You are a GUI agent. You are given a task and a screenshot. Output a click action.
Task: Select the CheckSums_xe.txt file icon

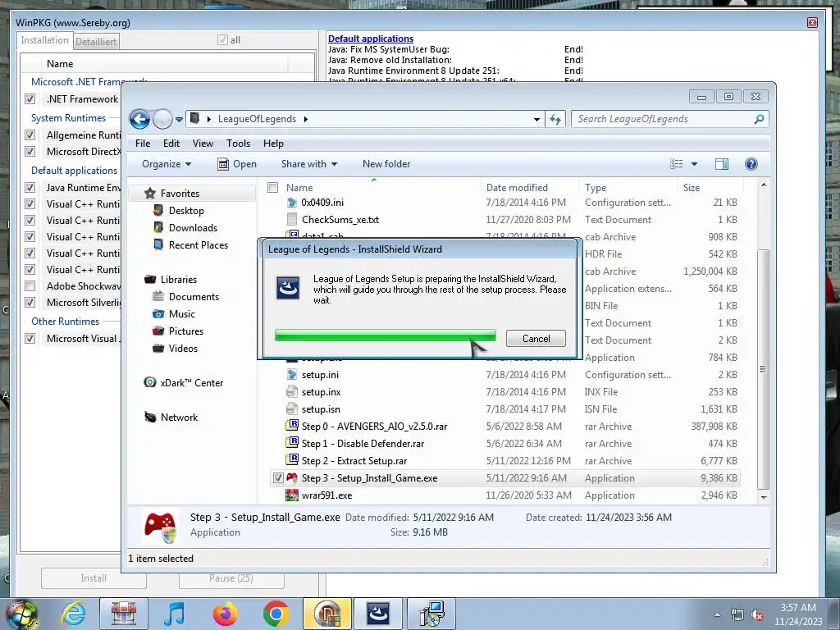click(291, 220)
